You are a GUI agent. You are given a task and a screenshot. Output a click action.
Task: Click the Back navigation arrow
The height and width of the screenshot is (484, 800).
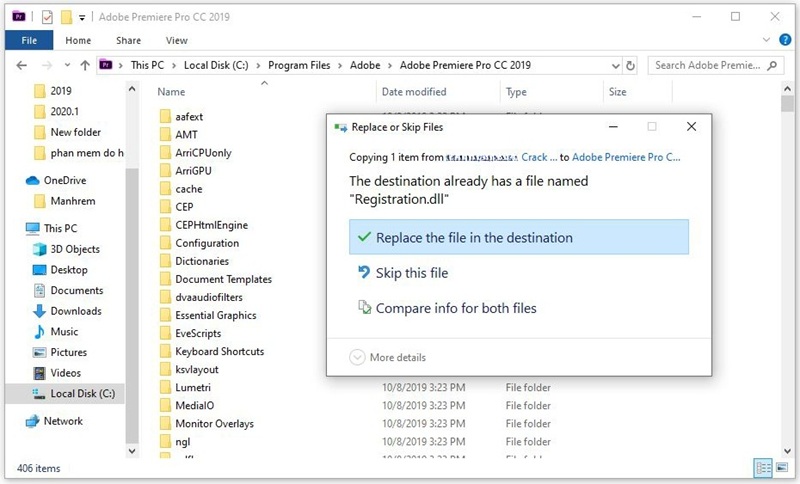tap(21, 65)
